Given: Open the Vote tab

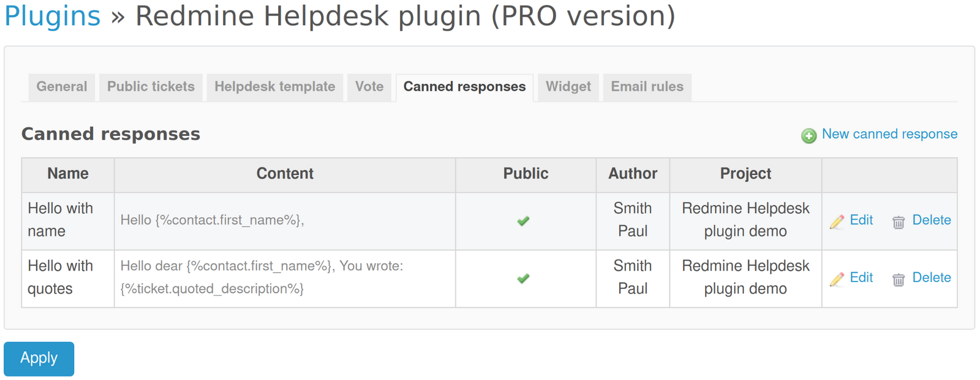Looking at the screenshot, I should click(x=369, y=87).
